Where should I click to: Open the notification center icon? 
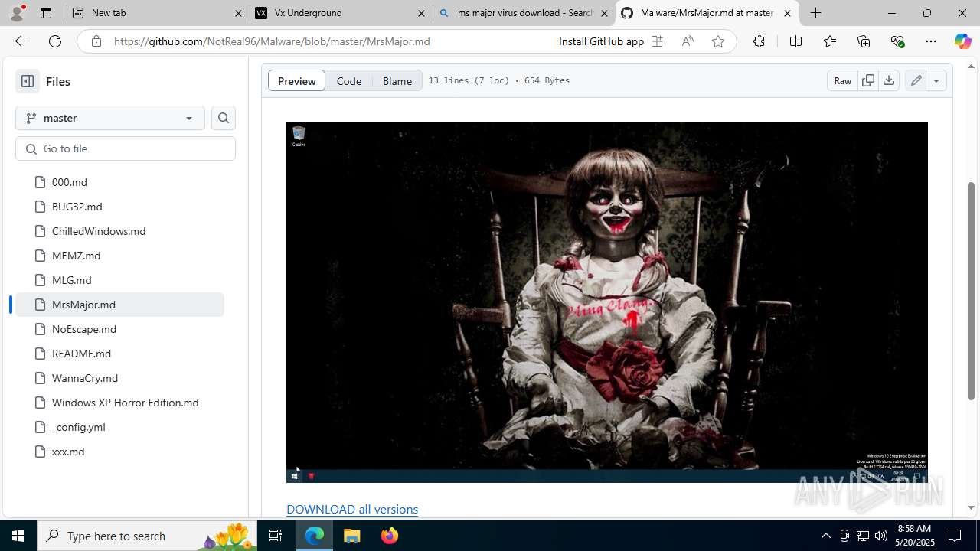(955, 536)
